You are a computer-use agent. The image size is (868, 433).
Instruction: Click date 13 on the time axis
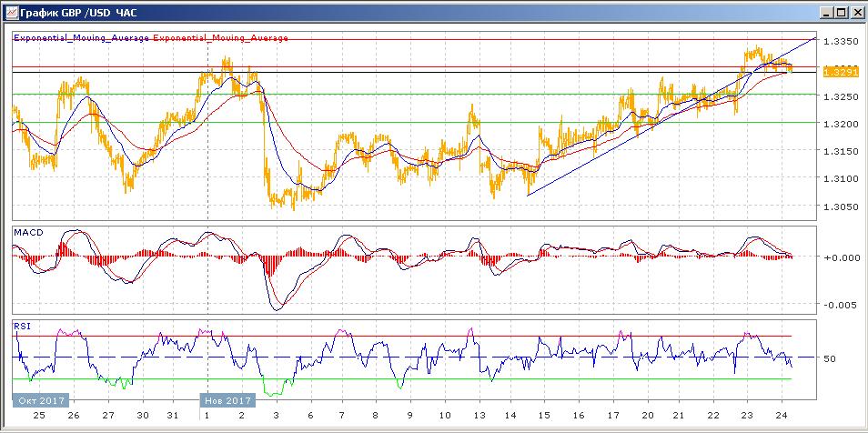(479, 416)
